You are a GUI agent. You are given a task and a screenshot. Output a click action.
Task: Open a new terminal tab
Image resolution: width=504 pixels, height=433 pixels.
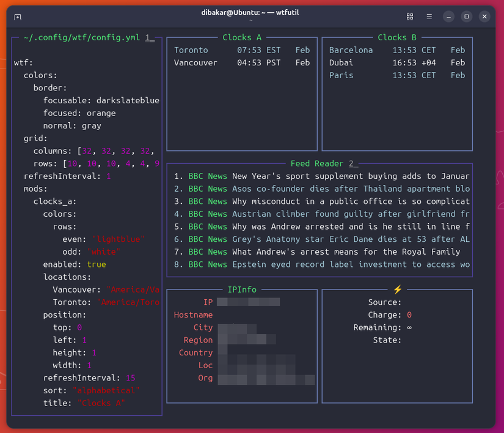click(x=18, y=16)
